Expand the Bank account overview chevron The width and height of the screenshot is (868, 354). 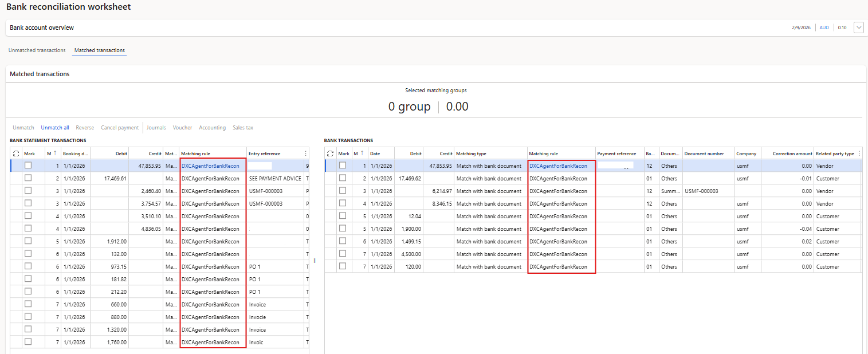click(x=858, y=27)
